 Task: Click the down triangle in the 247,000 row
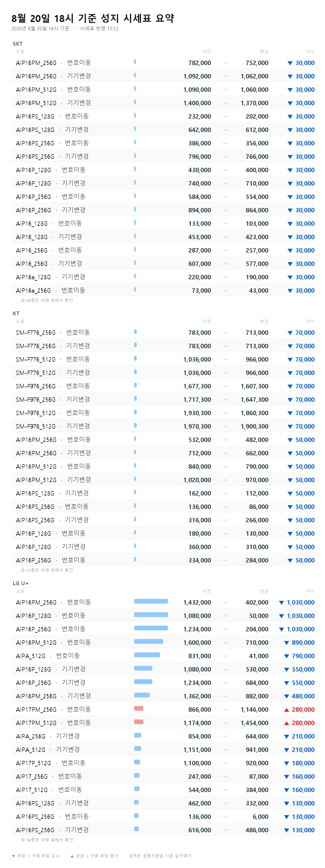point(287,777)
